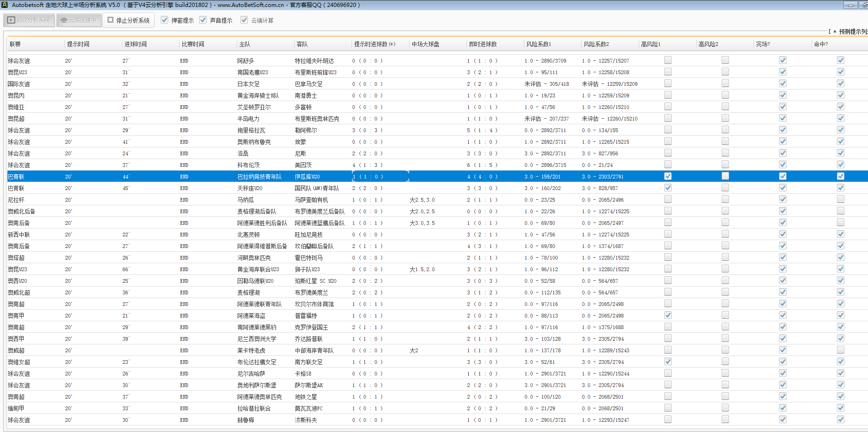
Task: Minimize the Autobetsoft window
Action: click(850, 5)
